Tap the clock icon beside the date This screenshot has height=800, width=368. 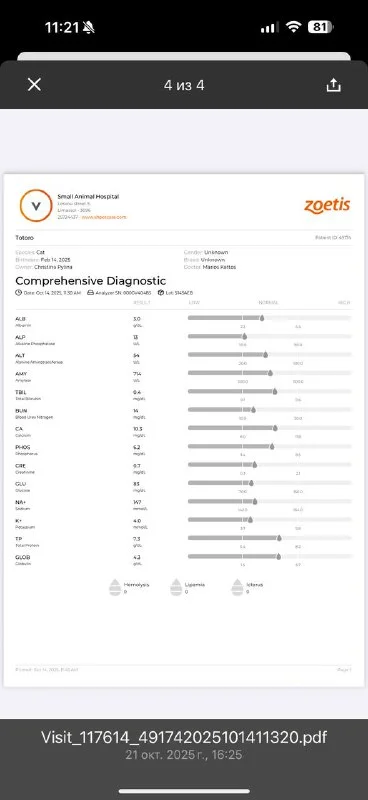coord(18,293)
